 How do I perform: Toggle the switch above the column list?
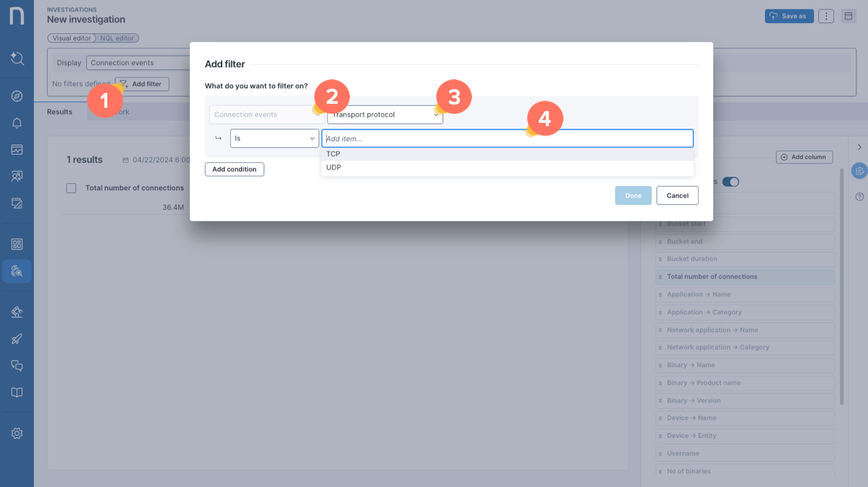coord(730,182)
